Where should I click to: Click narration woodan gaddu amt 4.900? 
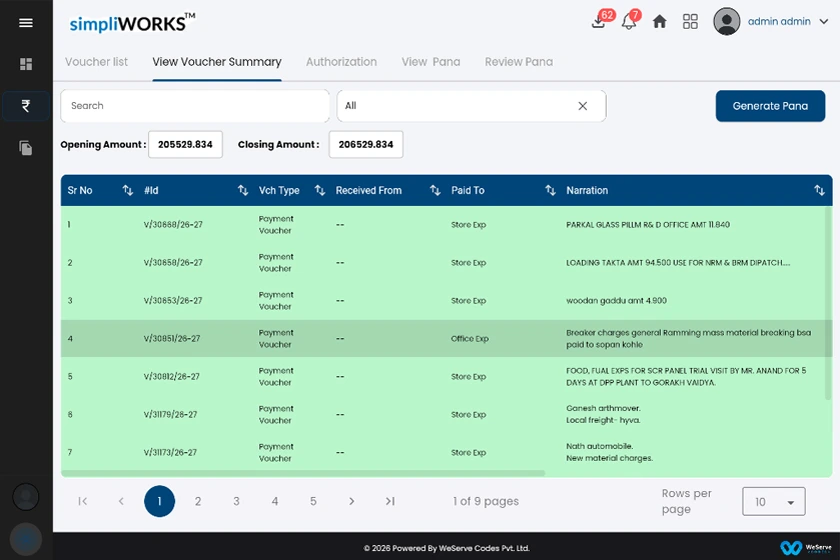(616, 301)
